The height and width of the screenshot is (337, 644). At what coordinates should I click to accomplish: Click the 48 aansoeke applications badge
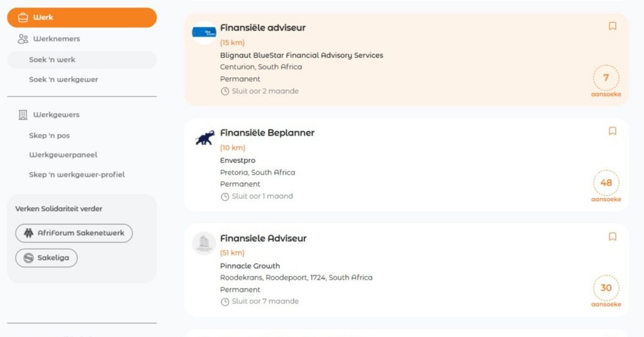tap(606, 186)
